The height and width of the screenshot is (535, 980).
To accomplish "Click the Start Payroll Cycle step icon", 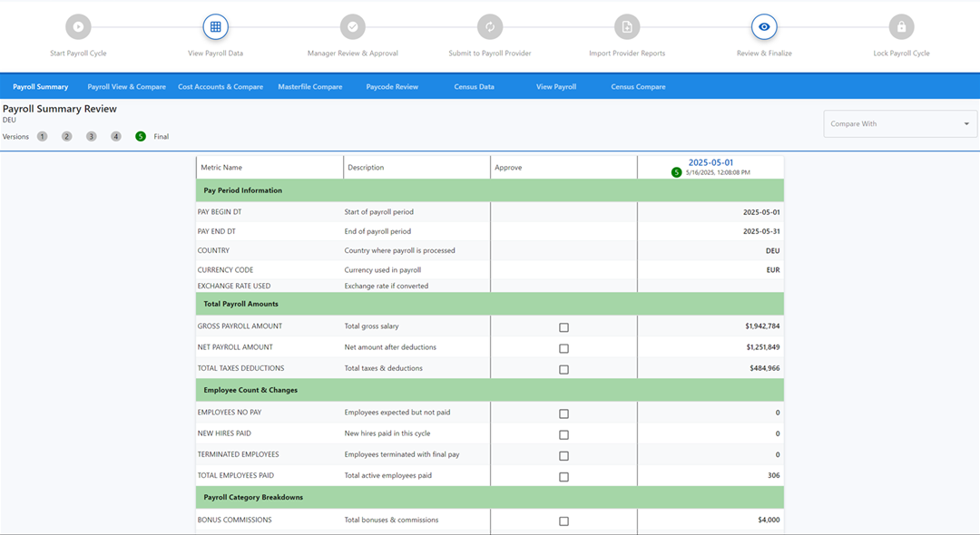I will tap(78, 26).
